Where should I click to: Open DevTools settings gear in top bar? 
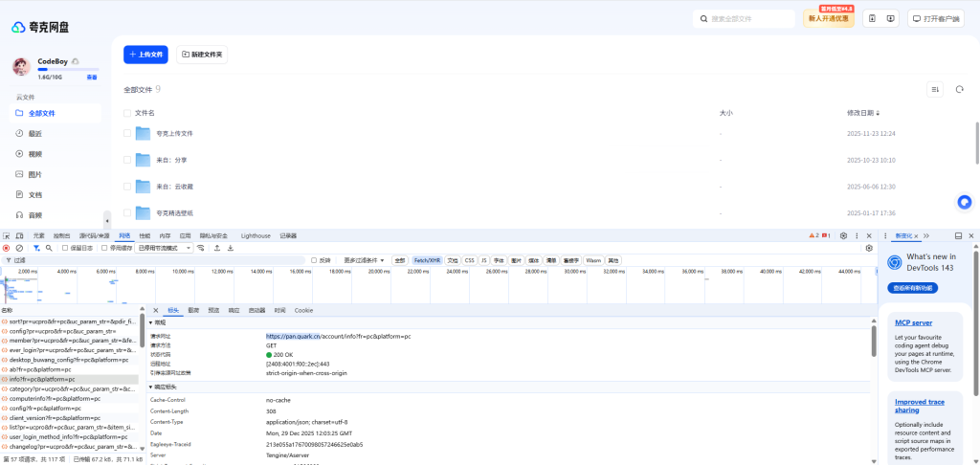tap(843, 235)
